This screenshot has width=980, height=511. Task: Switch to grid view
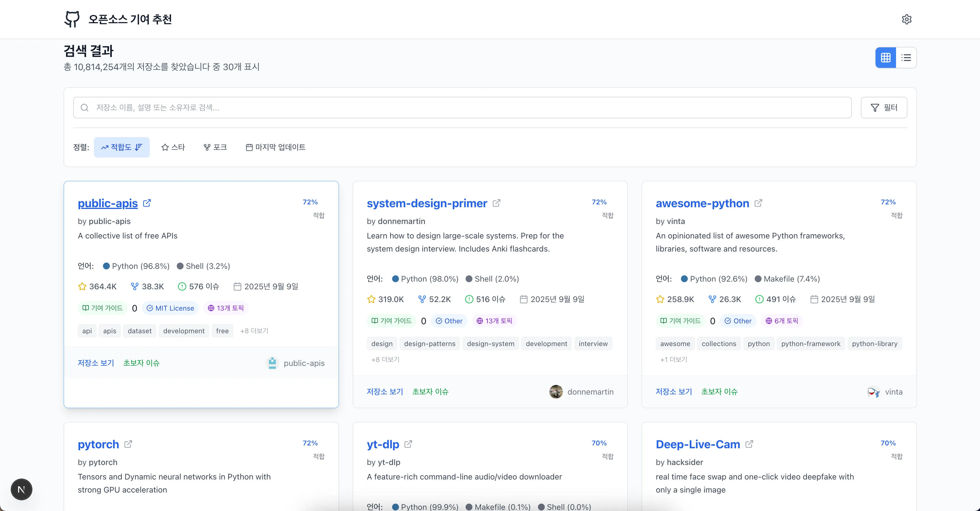tap(886, 58)
